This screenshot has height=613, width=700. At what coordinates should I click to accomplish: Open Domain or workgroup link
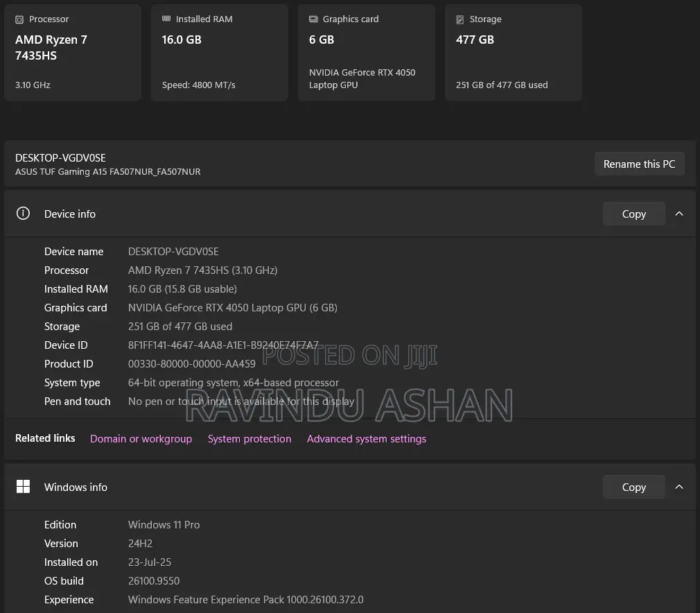(x=141, y=439)
